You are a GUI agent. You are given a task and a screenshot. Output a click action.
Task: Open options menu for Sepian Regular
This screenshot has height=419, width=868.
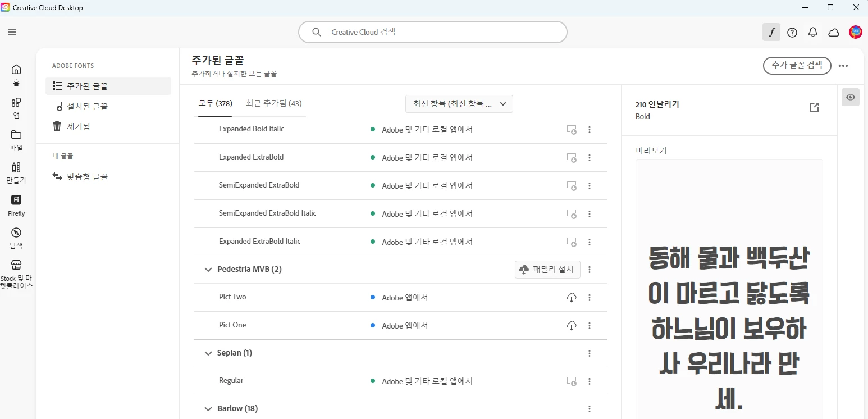tap(590, 381)
